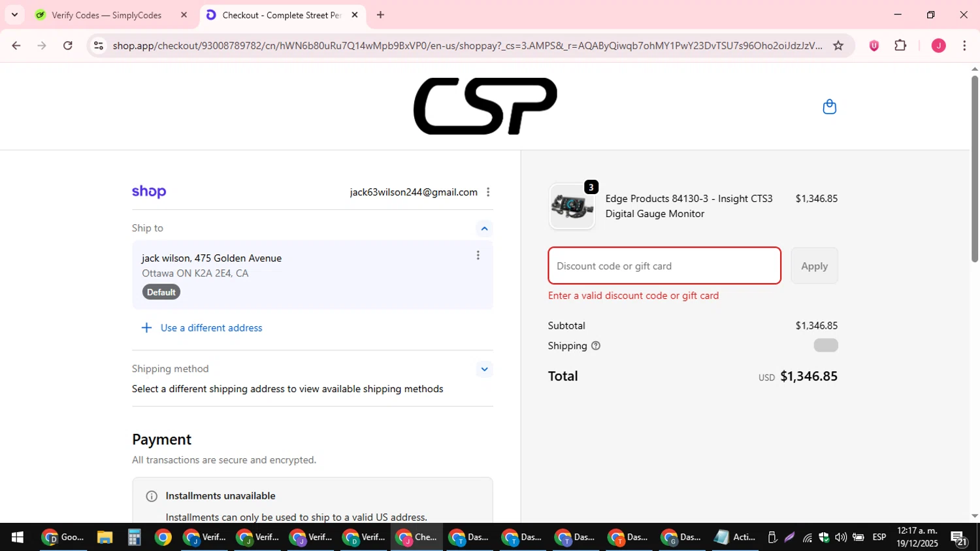The height and width of the screenshot is (551, 980).
Task: Click the Shop Pay logo
Action: coord(149,192)
